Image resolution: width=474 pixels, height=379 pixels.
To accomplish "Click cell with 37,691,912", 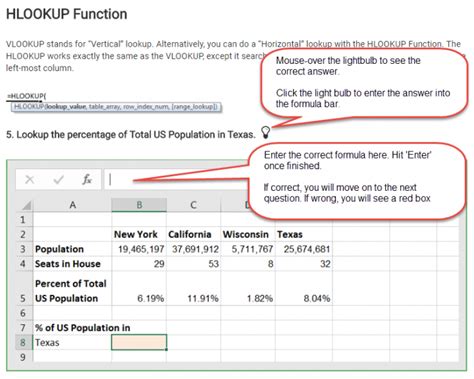I will 193,249.
